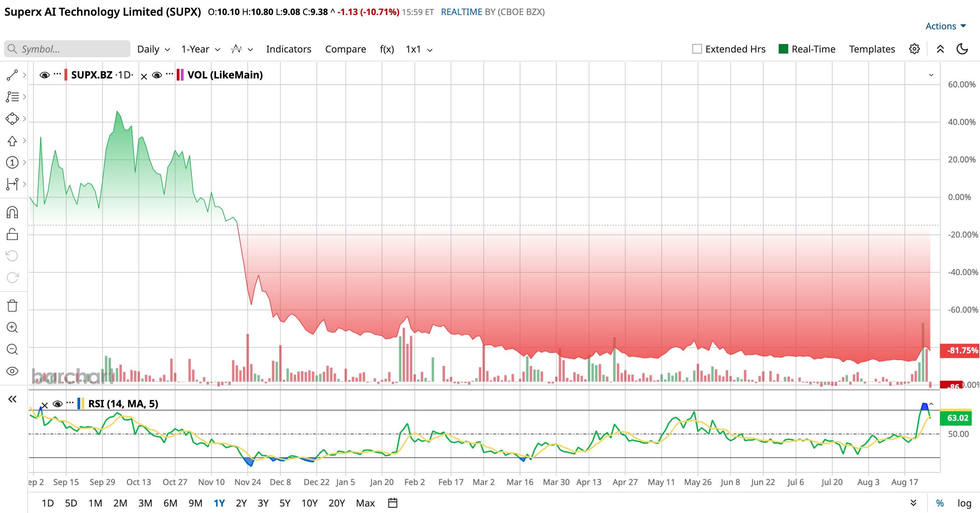This screenshot has width=980, height=513.
Task: Zoom out of the chart
Action: [x=12, y=349]
